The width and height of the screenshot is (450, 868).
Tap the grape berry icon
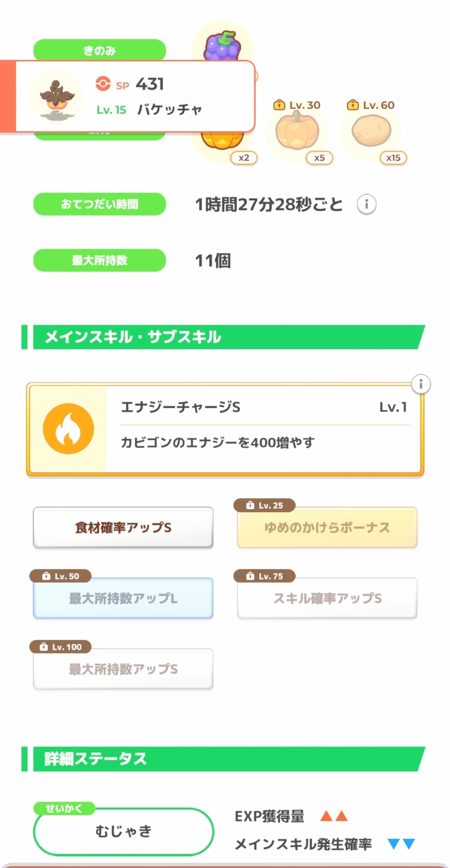[222, 45]
